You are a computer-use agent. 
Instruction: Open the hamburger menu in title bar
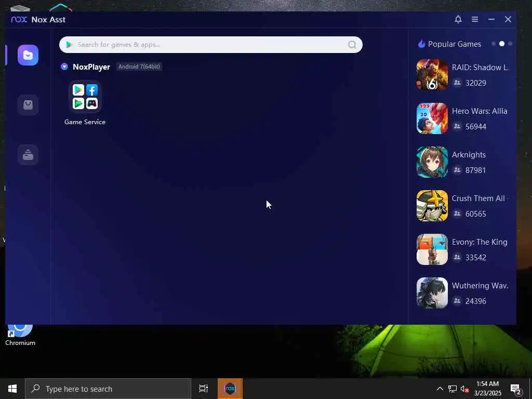475,19
